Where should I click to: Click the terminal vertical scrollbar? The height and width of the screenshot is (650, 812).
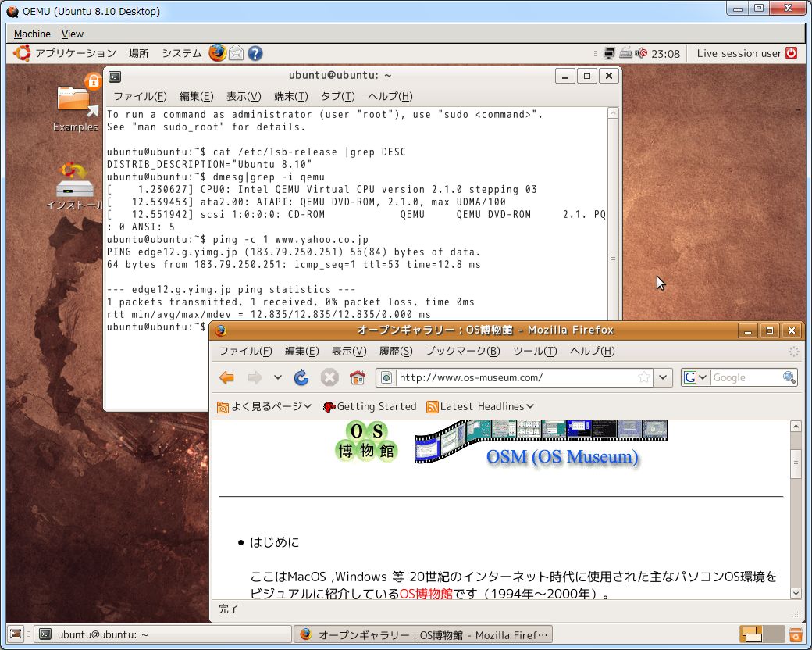pyautogui.click(x=613, y=213)
